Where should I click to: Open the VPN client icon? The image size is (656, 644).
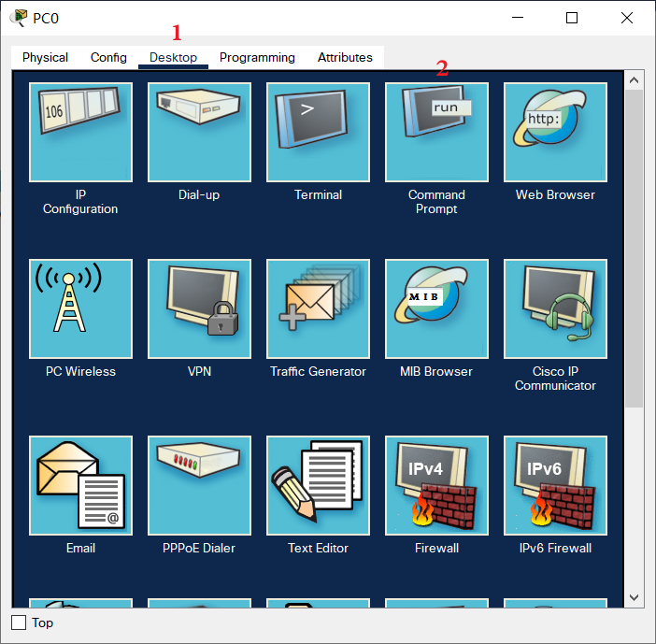(200, 308)
